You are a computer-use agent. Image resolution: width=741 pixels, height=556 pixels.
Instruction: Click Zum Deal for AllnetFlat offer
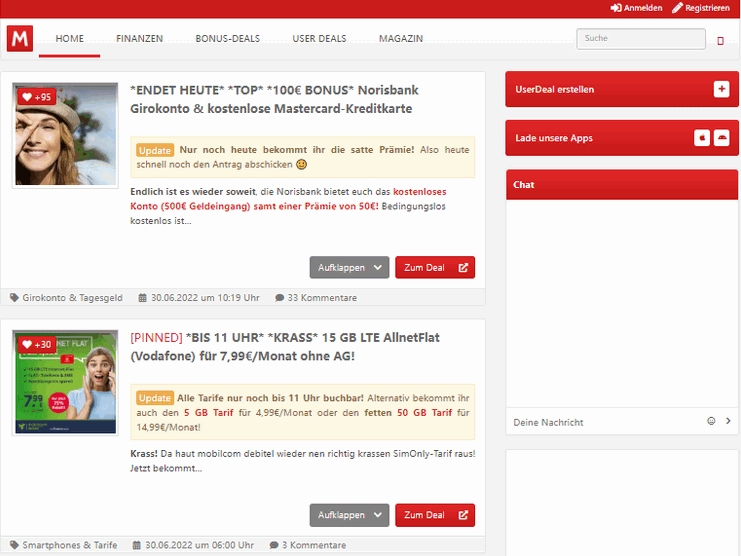coord(435,515)
